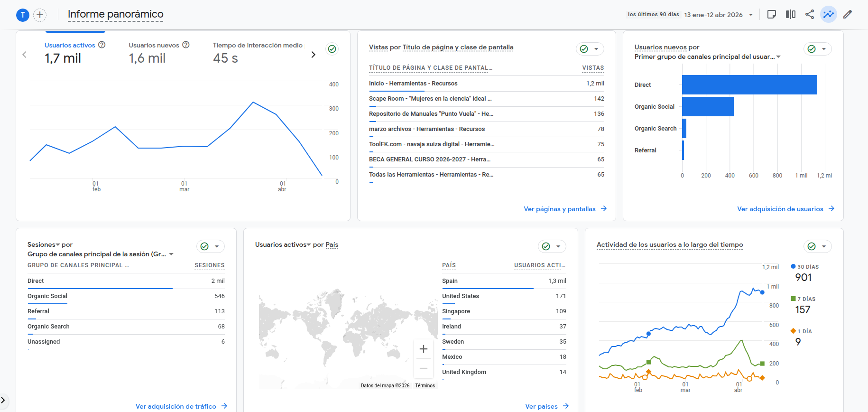This screenshot has height=412, width=868.
Task: Open the compare view columns icon
Action: (x=790, y=14)
